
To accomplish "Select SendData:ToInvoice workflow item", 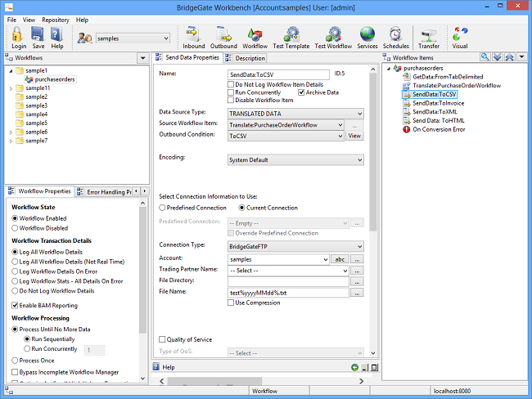I will coord(438,103).
